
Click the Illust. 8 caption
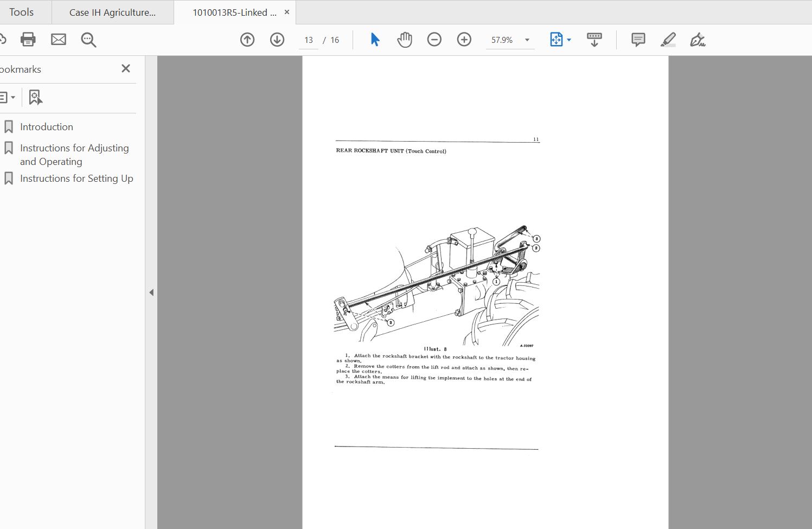pos(435,349)
